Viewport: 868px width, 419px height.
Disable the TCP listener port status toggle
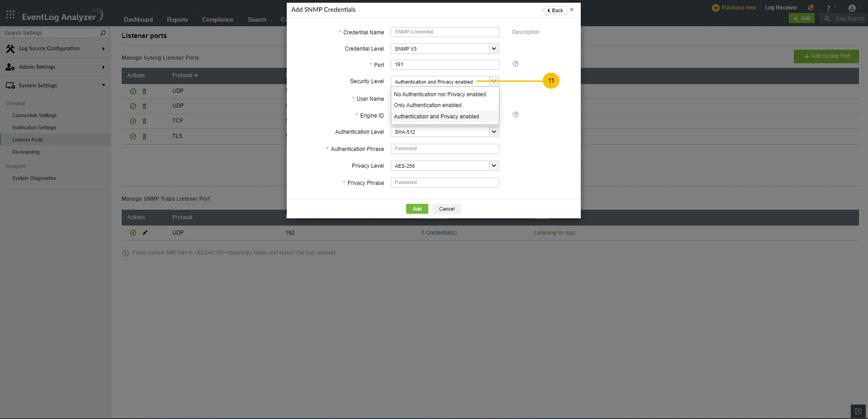pos(133,121)
